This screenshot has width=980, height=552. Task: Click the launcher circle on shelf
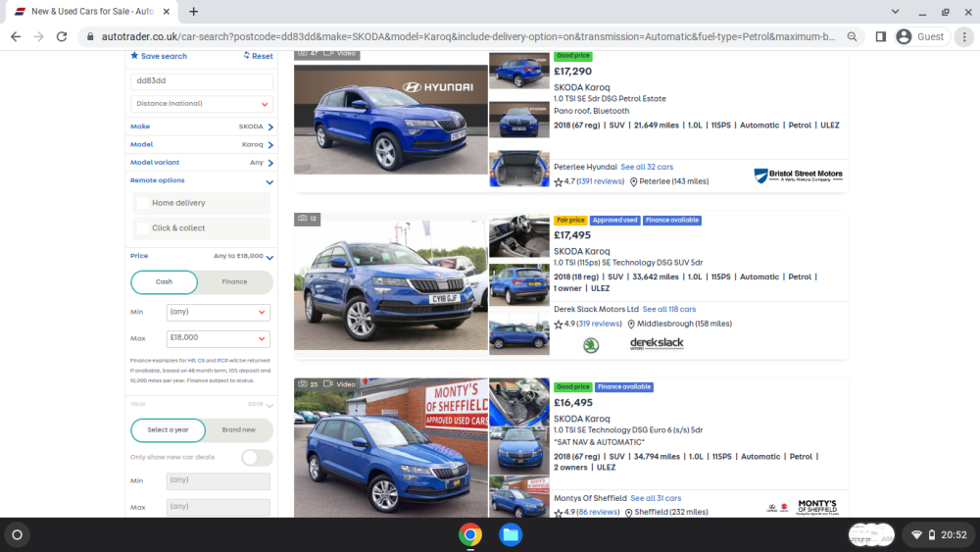click(18, 534)
